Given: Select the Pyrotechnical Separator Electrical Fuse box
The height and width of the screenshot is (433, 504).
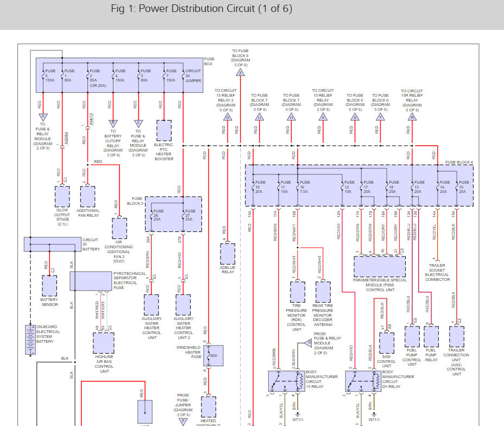Looking at the screenshot, I should pos(91,281).
